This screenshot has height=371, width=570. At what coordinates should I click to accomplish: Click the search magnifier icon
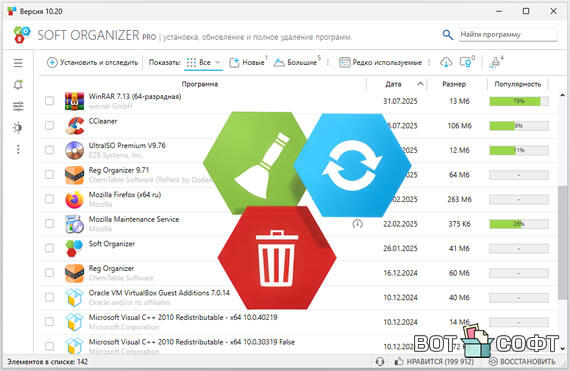tap(447, 35)
